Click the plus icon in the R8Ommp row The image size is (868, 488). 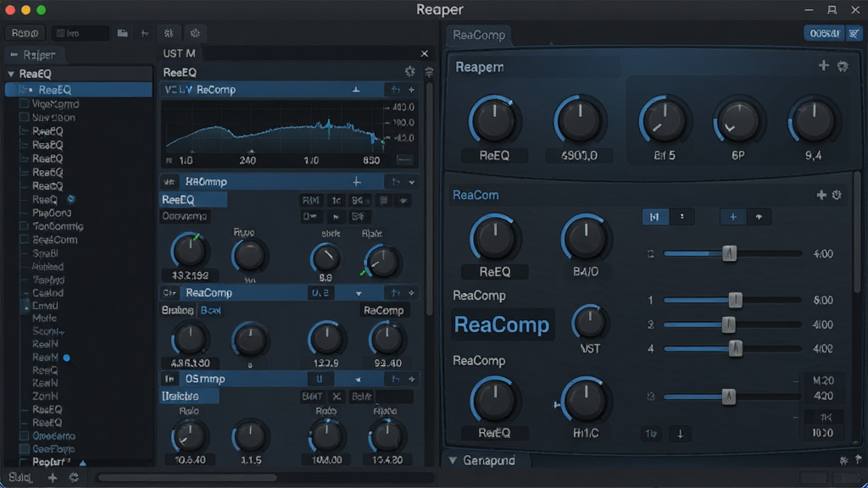tap(357, 181)
